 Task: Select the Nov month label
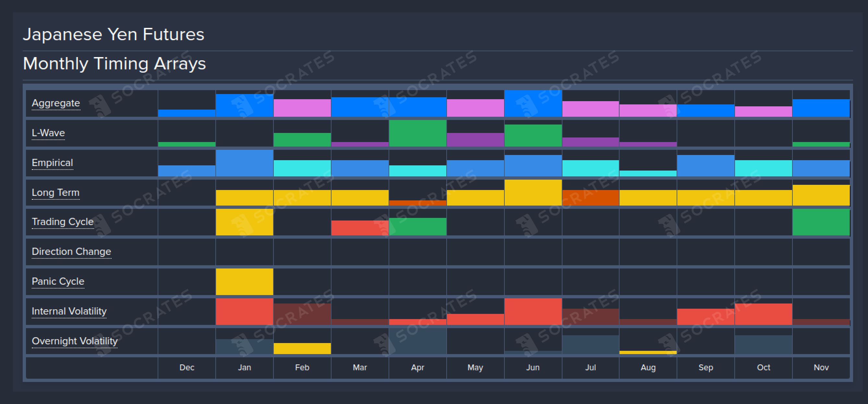tap(821, 367)
